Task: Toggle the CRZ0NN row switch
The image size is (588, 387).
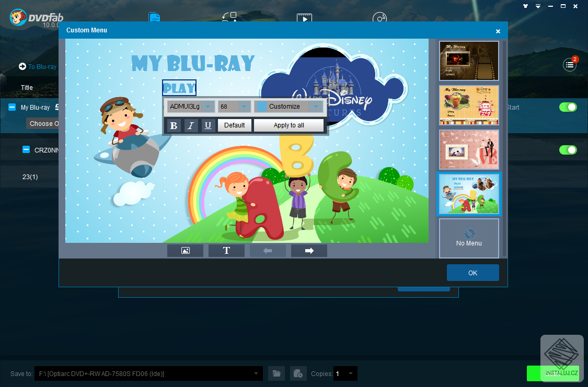Action: (568, 150)
